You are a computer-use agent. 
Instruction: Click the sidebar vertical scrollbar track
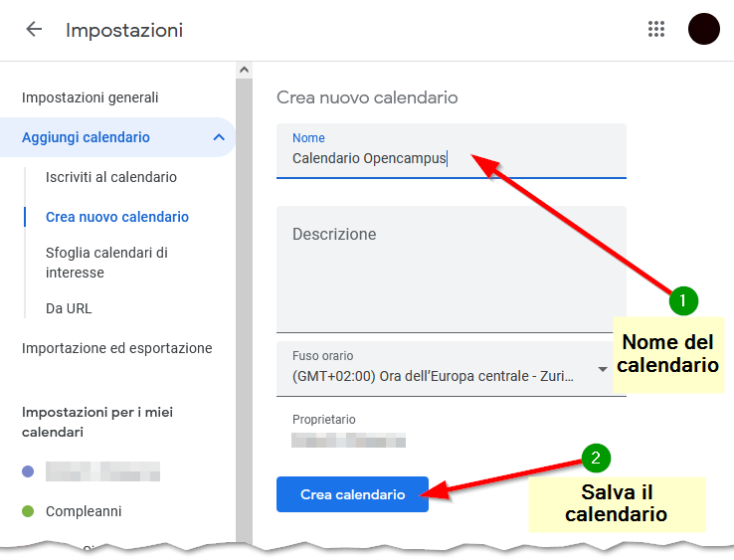[244, 298]
